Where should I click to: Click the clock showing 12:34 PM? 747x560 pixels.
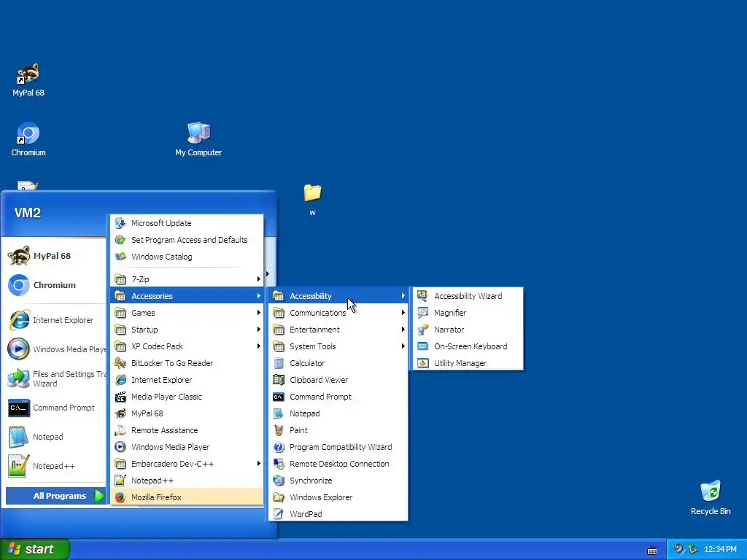[720, 550]
